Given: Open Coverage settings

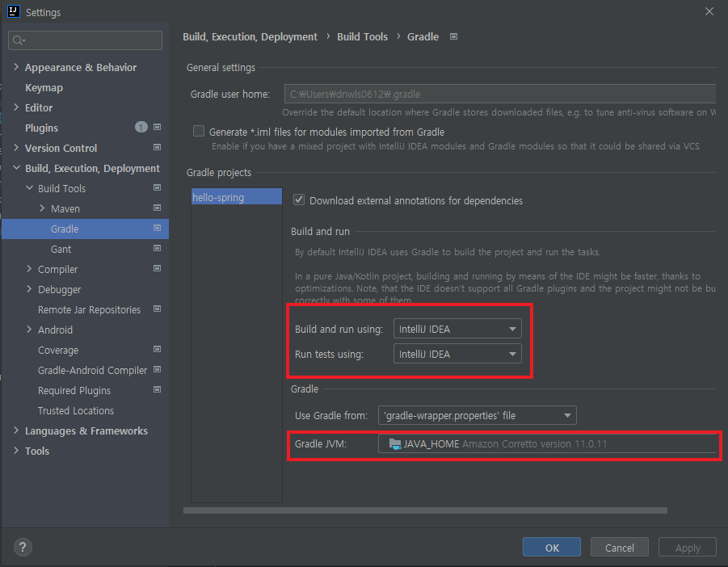Looking at the screenshot, I should click(58, 351).
